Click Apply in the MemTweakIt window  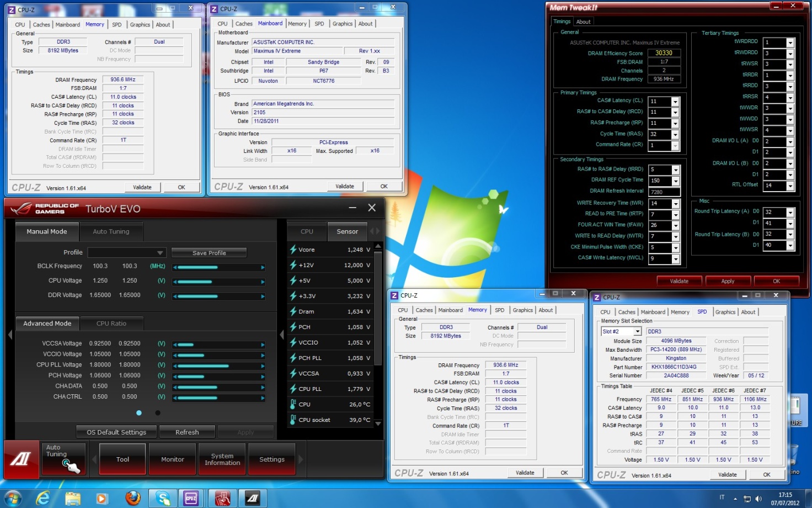click(x=728, y=281)
